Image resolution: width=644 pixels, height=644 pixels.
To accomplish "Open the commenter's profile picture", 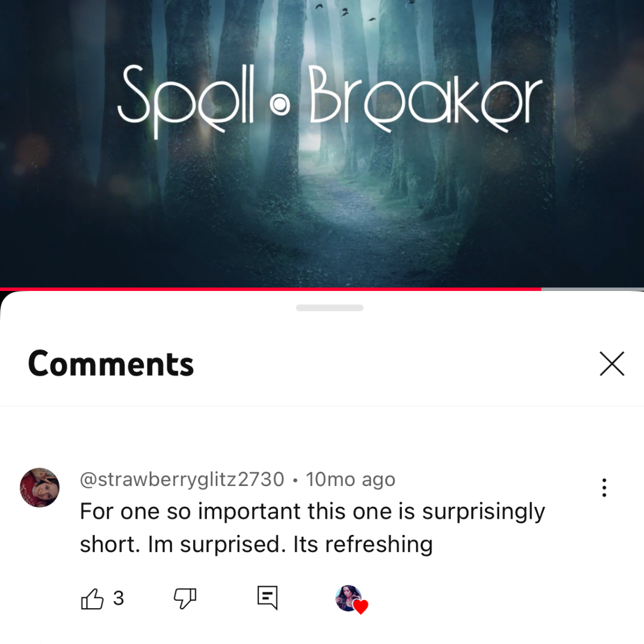I will (39, 487).
